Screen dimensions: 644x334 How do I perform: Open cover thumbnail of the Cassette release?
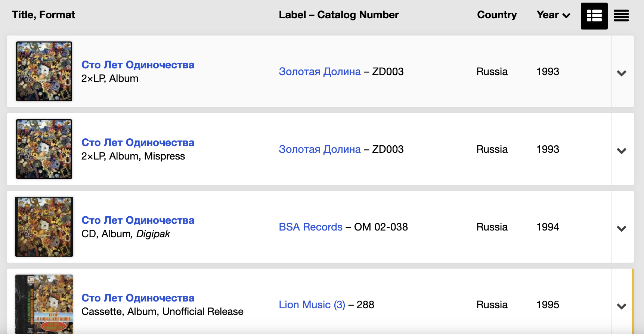pyautogui.click(x=44, y=304)
